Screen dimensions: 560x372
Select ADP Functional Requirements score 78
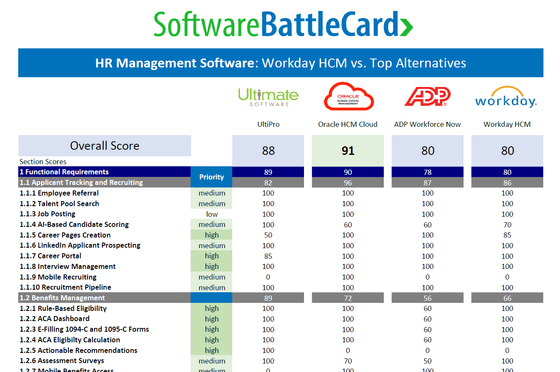pyautogui.click(x=428, y=172)
